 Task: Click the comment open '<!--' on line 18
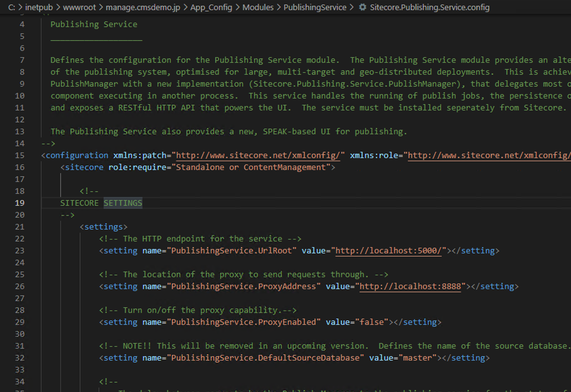click(89, 191)
